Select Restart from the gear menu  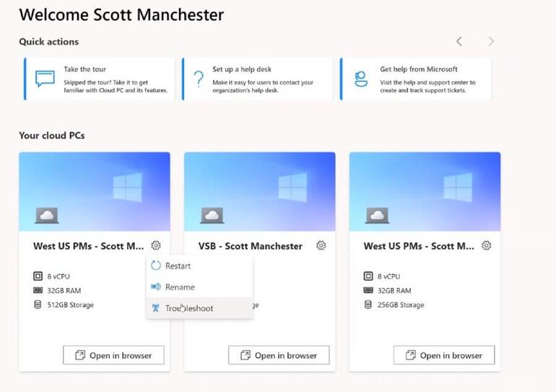199,266
